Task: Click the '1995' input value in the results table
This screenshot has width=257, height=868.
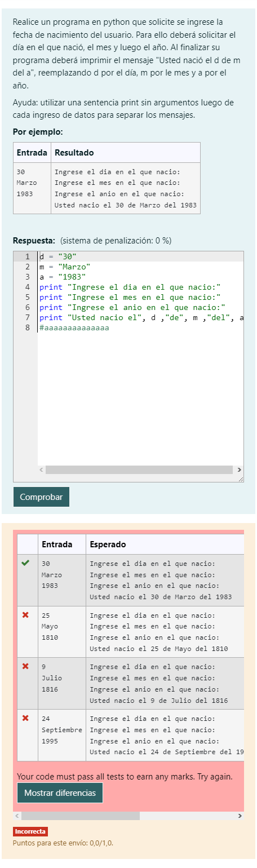Action: (50, 741)
